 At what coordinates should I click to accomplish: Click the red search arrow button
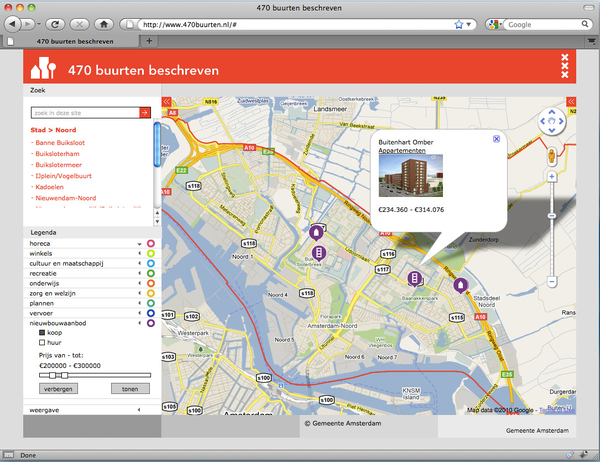pyautogui.click(x=144, y=113)
